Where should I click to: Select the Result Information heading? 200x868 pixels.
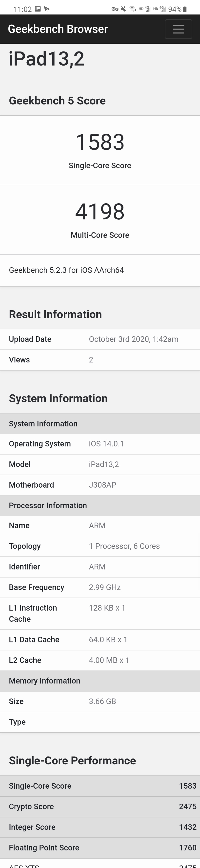pyautogui.click(x=55, y=314)
